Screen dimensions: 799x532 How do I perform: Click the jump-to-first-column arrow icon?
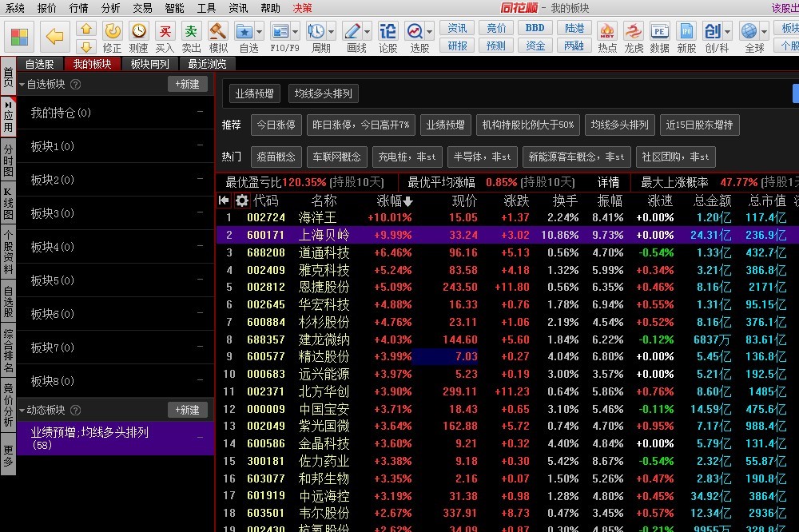224,200
